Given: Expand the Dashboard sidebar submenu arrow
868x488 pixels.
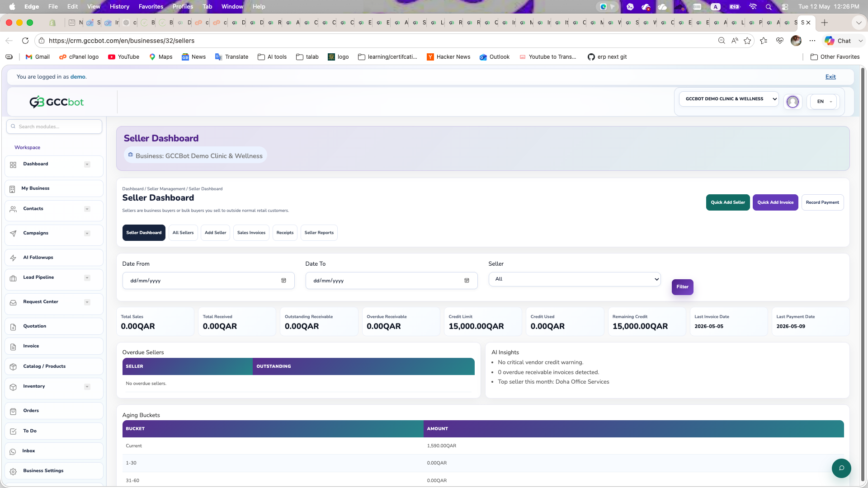Looking at the screenshot, I should click(87, 164).
